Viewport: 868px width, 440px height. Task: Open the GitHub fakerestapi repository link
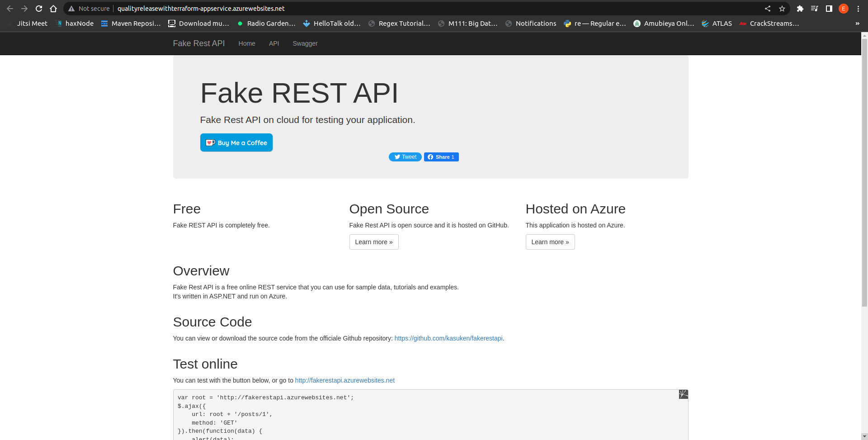click(448, 338)
